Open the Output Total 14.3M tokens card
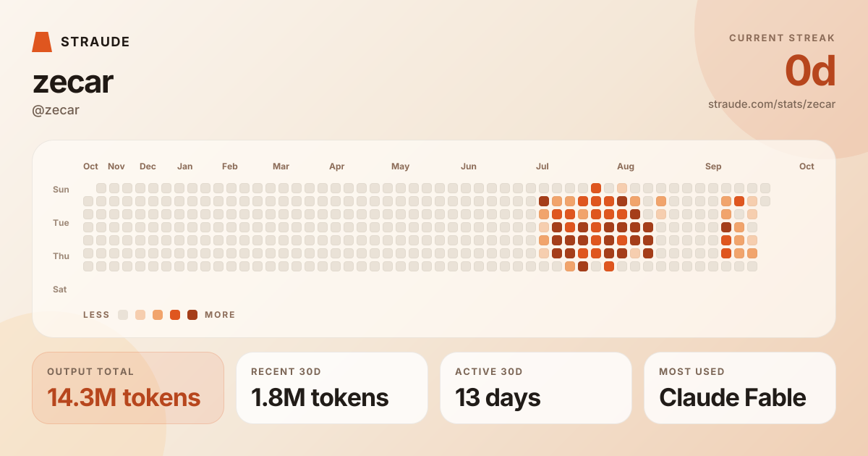Image resolution: width=868 pixels, height=456 pixels. click(128, 388)
